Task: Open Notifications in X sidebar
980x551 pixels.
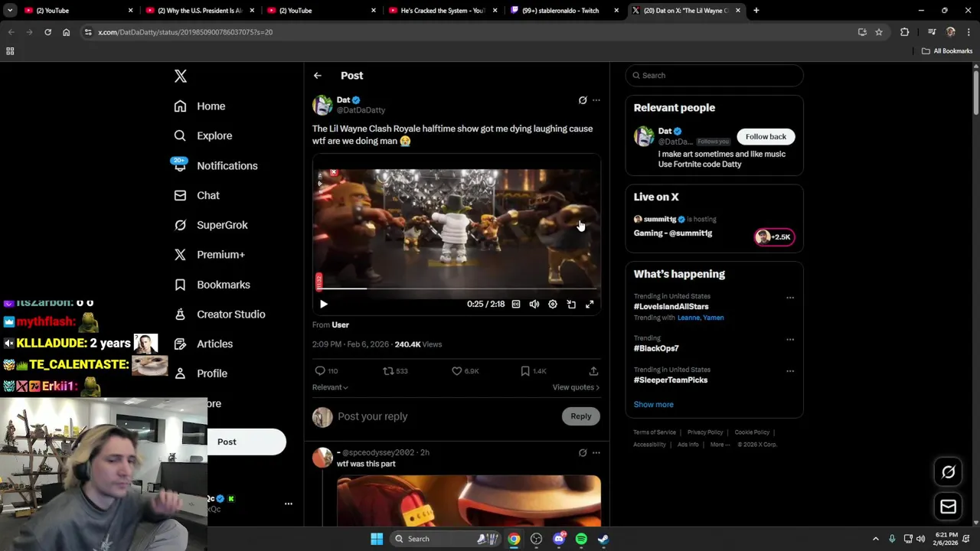Action: coord(215,165)
